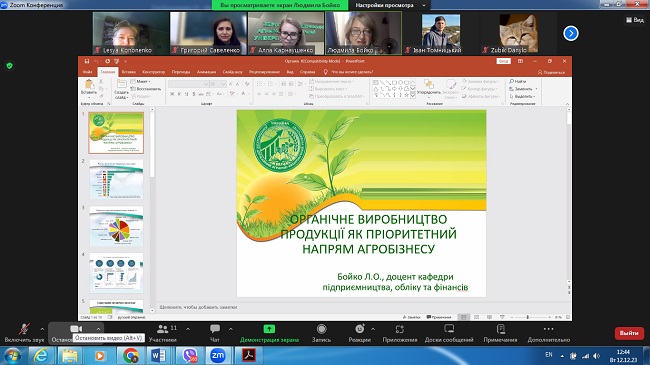Viewport: 650px width, 365px height.
Task: Start slideshow from status bar icon
Action: pyautogui.click(x=502, y=317)
